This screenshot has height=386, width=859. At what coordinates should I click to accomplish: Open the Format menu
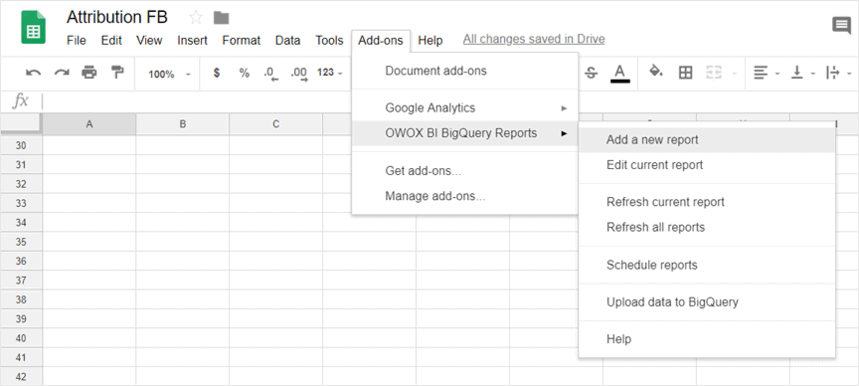(x=241, y=40)
